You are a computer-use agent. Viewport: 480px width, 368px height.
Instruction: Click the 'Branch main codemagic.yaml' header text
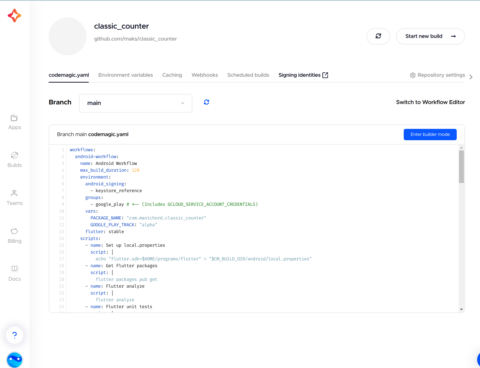tap(93, 134)
